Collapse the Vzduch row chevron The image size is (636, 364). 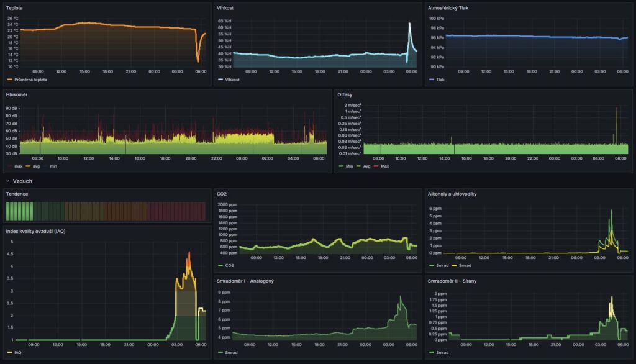click(x=7, y=181)
